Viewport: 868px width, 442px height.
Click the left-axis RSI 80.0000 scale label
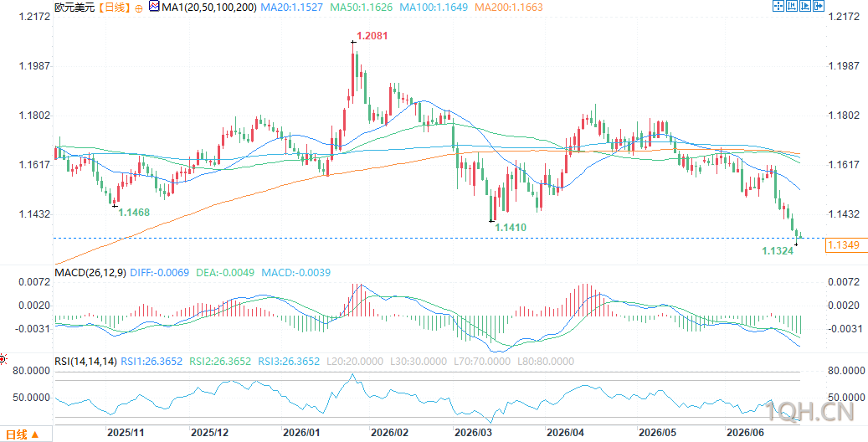pos(32,370)
